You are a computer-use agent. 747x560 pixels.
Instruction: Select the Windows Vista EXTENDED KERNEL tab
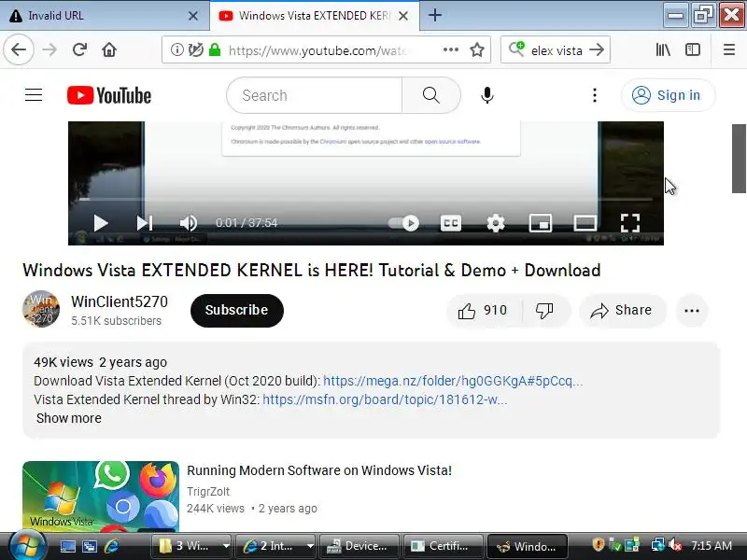point(314,16)
